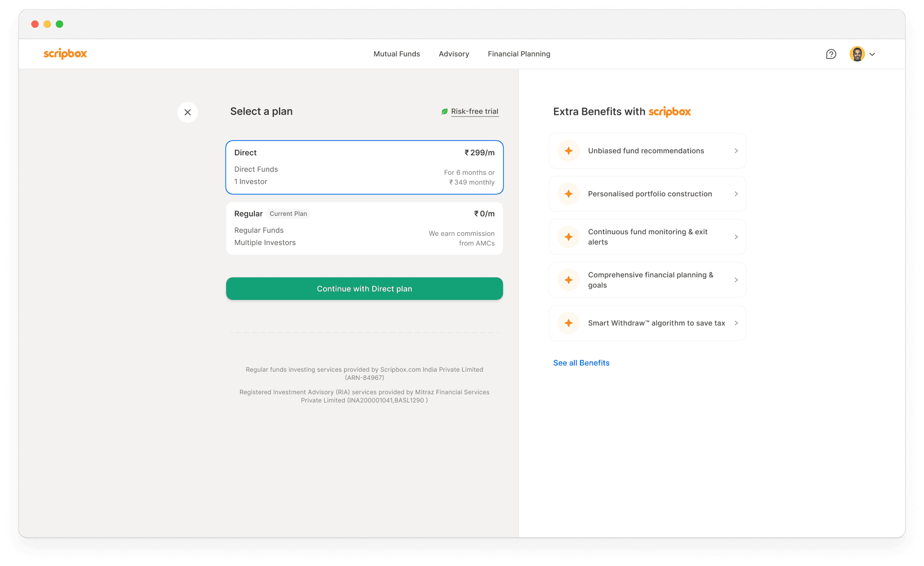The image size is (924, 566).
Task: Click the Registered Investment Advisory disclaimer text
Action: [365, 396]
